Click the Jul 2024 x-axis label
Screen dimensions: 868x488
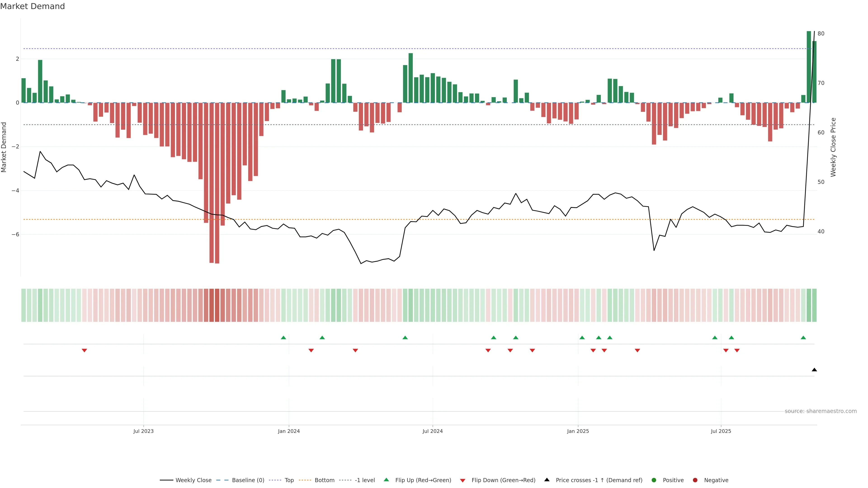click(433, 432)
